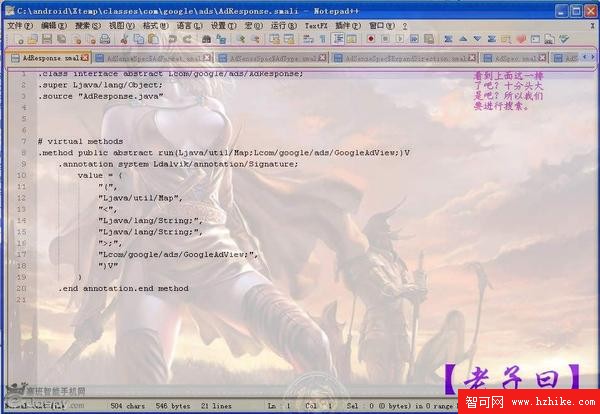Open the 运行(R) menu

click(284, 26)
